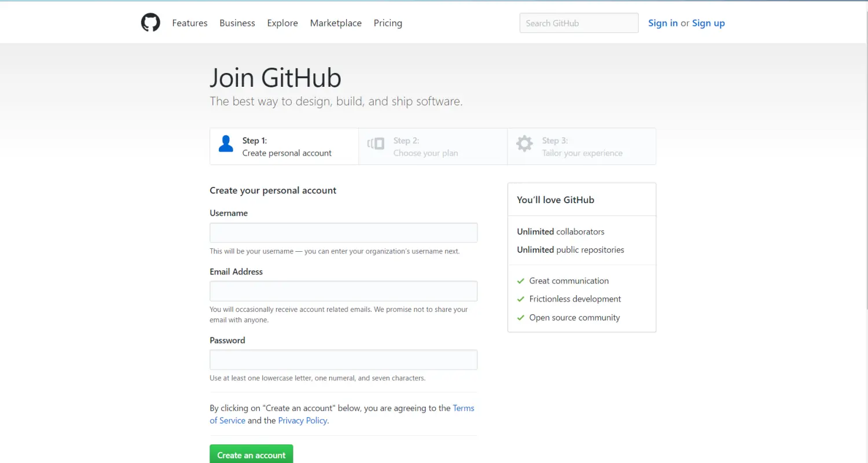Select Step 2: Choose your plan tab
Viewport: 868px width, 463px height.
point(433,146)
